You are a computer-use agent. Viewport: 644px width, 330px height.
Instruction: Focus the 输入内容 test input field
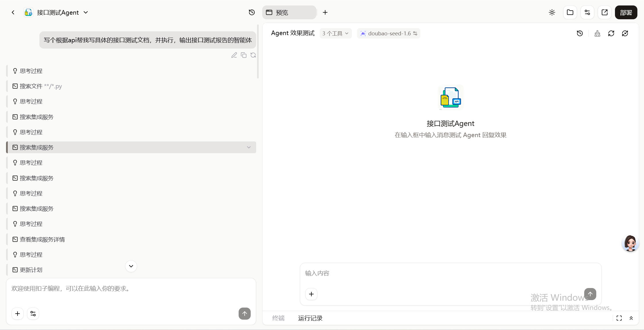pos(451,273)
